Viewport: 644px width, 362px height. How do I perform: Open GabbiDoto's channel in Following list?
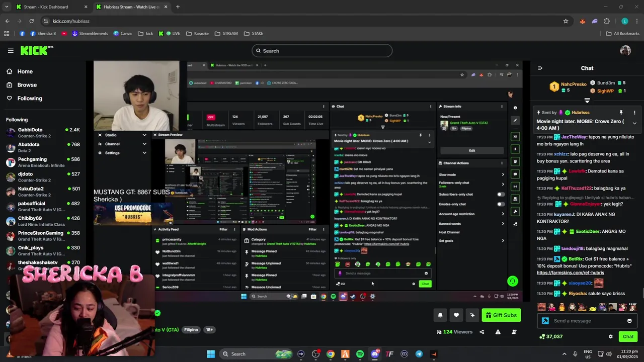(43, 133)
